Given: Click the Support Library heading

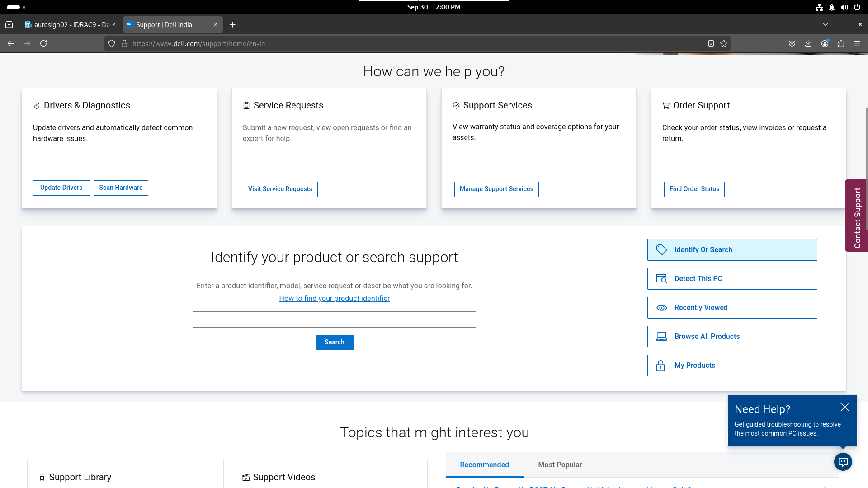Looking at the screenshot, I should [80, 477].
